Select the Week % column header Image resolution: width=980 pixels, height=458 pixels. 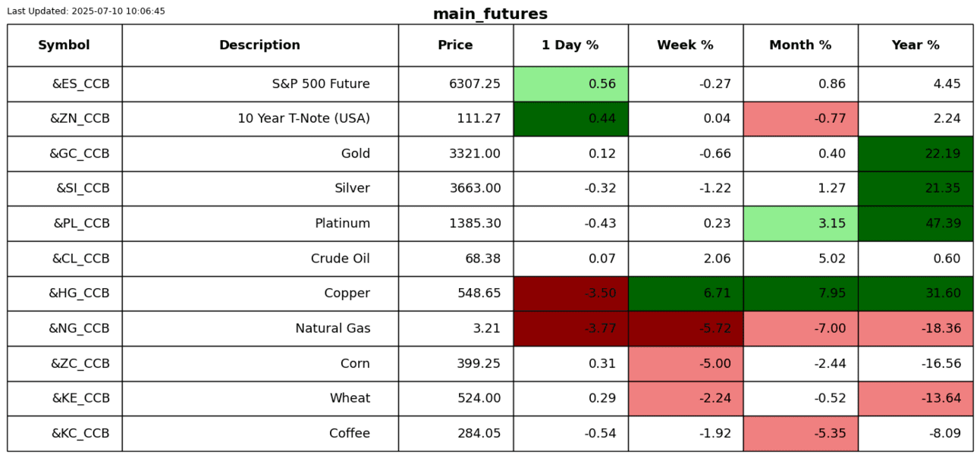[685, 45]
